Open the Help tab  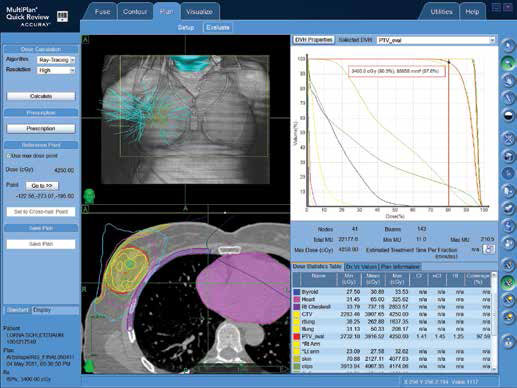(472, 12)
